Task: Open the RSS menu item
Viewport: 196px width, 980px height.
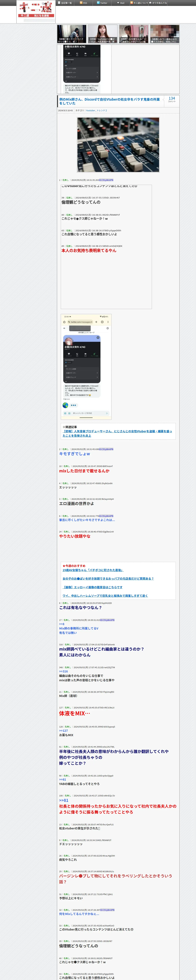Action: pos(83,3)
